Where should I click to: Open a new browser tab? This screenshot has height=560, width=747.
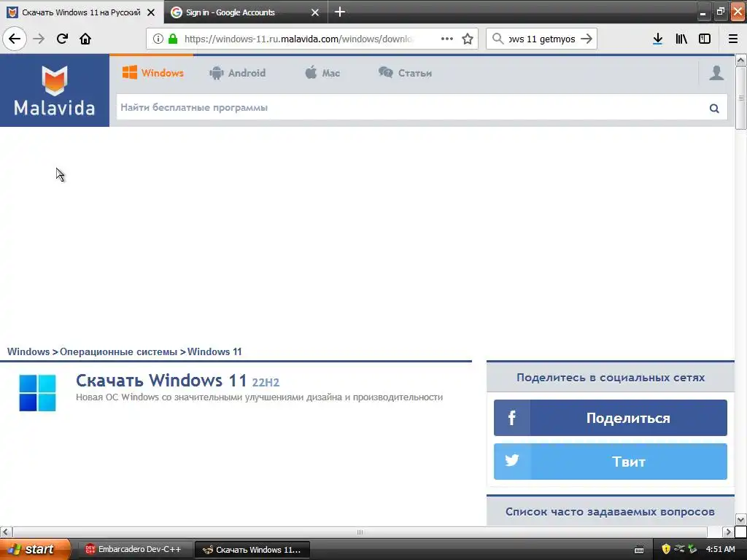[340, 12]
